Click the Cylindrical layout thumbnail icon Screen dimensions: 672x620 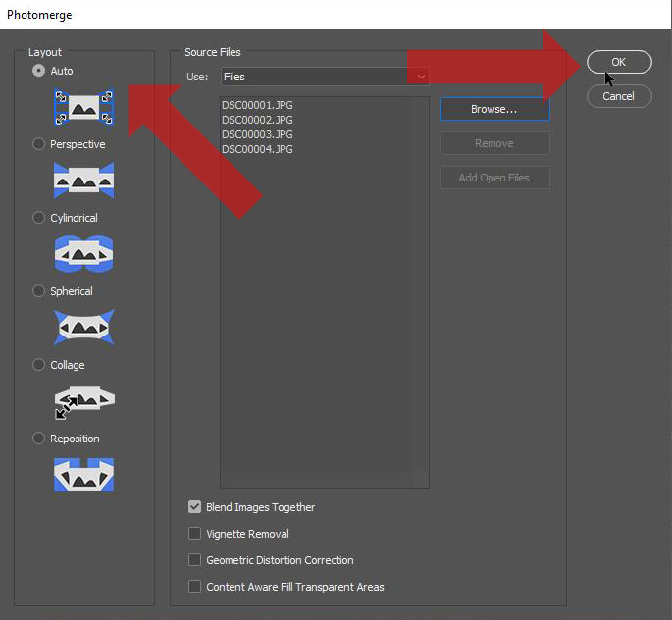83,254
